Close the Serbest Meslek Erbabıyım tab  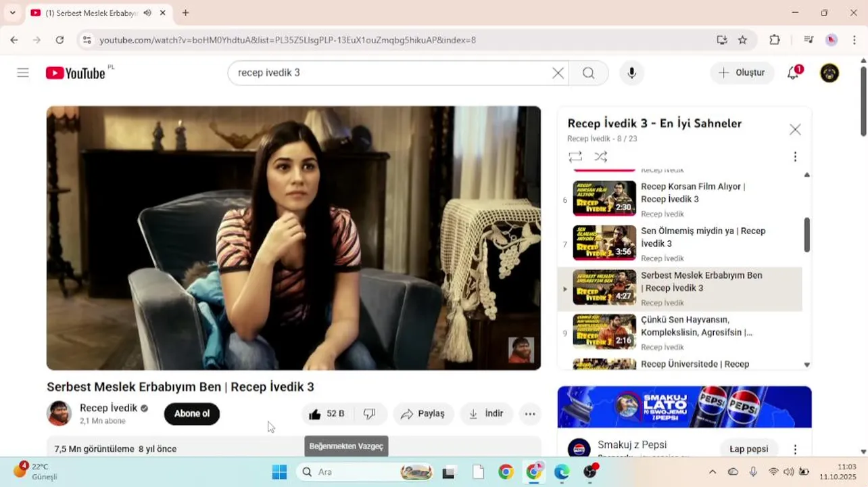[x=163, y=13]
